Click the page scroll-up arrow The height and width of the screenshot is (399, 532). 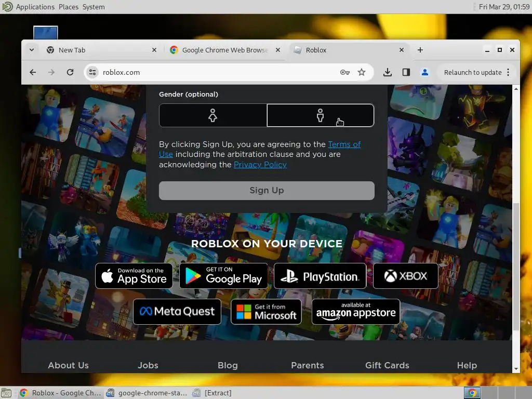click(x=516, y=89)
